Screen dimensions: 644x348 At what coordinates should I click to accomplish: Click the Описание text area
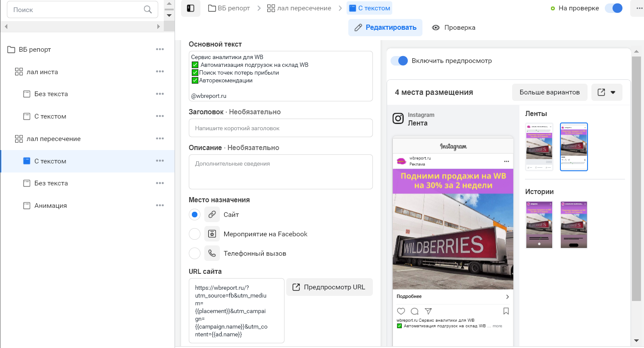click(x=281, y=172)
